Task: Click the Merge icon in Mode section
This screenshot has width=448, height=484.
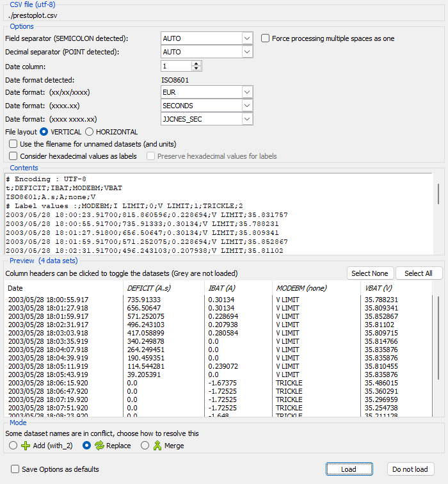Action: [x=157, y=446]
